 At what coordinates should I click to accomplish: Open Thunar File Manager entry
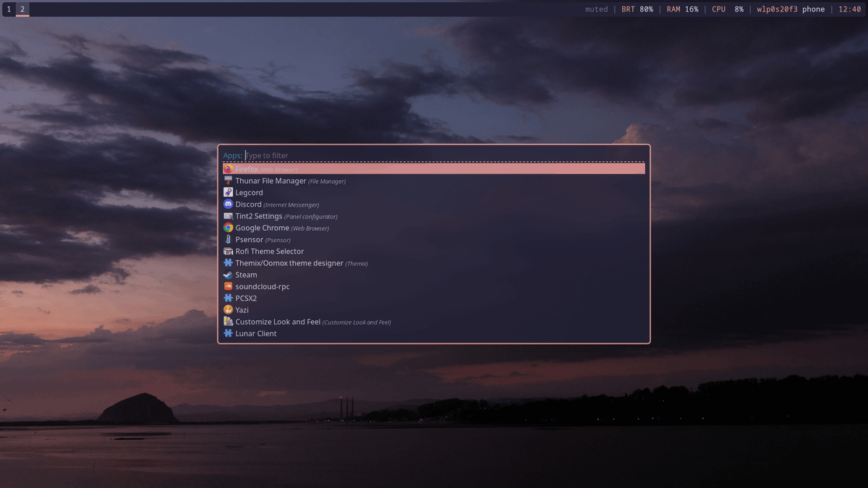coord(434,181)
